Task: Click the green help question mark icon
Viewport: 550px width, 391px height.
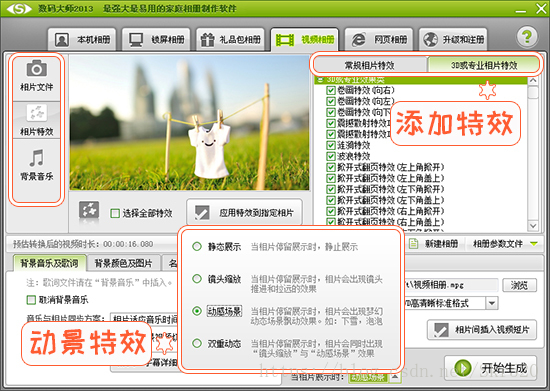Action: 526,36
